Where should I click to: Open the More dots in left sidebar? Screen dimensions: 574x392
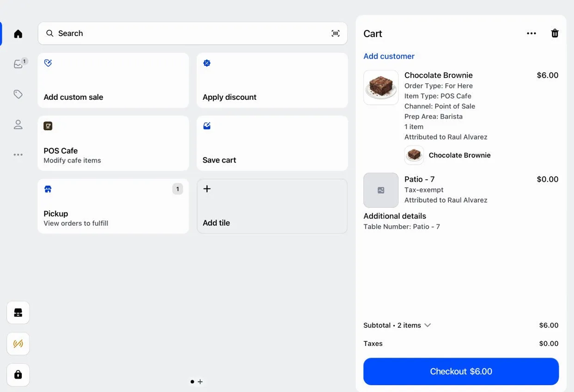click(18, 155)
